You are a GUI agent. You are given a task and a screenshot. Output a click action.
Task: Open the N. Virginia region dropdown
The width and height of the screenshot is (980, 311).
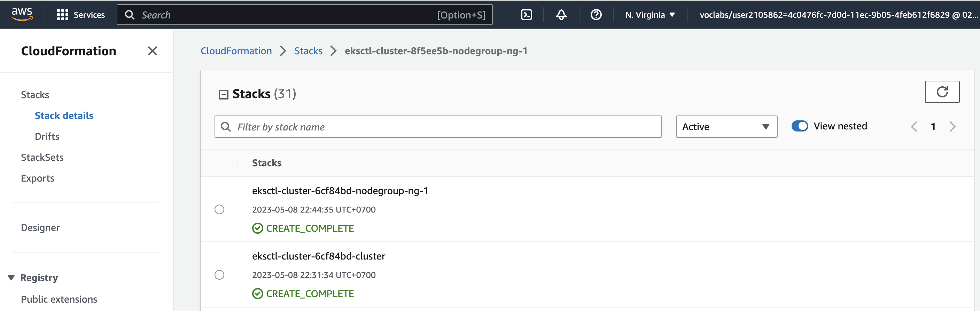pos(650,15)
